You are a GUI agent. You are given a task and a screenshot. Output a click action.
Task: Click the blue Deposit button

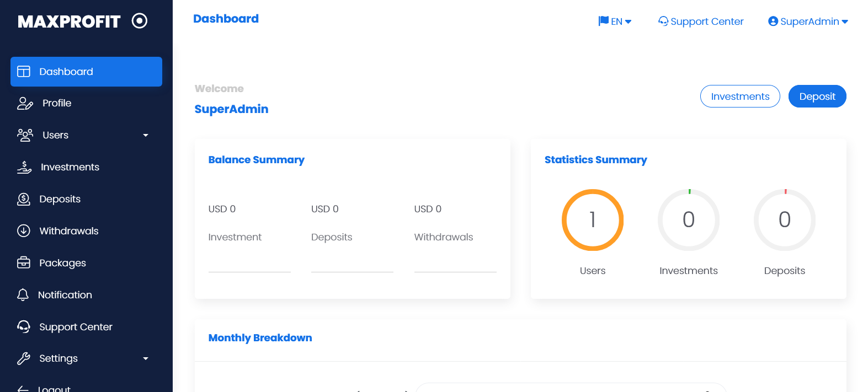[817, 96]
